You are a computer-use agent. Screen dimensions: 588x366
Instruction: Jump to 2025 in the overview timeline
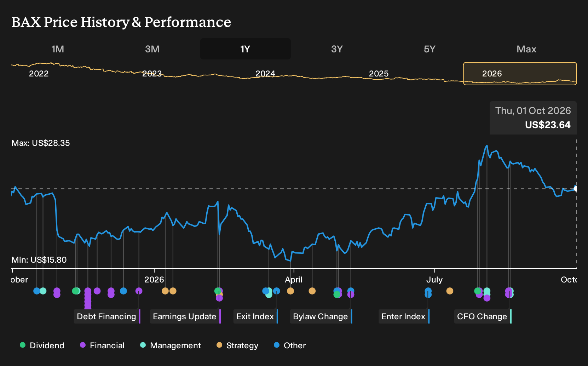pos(379,74)
